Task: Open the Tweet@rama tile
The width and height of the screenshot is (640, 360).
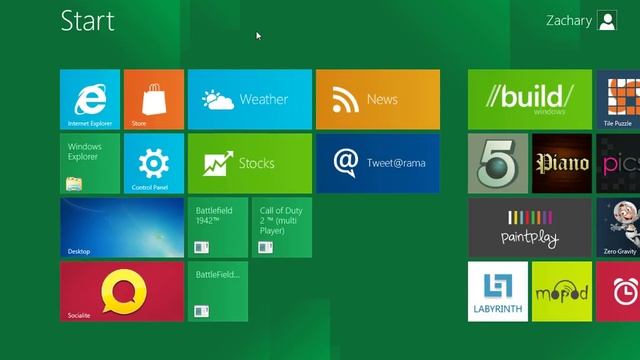Action: (378, 163)
